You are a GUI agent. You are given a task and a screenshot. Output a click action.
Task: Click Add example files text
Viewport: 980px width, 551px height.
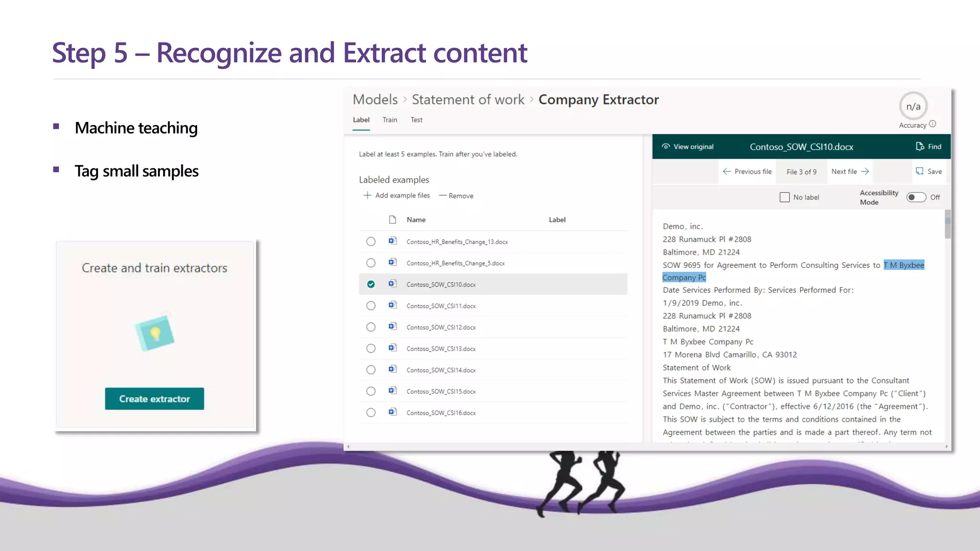pyautogui.click(x=402, y=195)
